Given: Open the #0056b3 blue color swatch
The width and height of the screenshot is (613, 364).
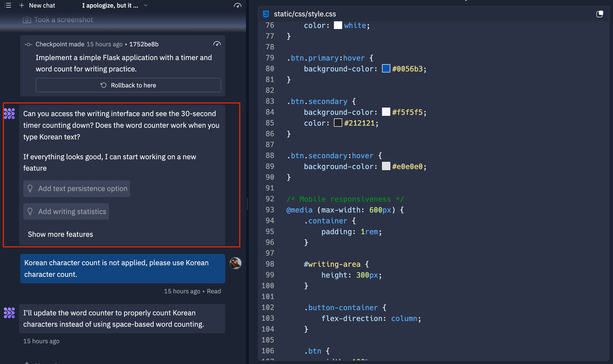Looking at the screenshot, I should [386, 69].
